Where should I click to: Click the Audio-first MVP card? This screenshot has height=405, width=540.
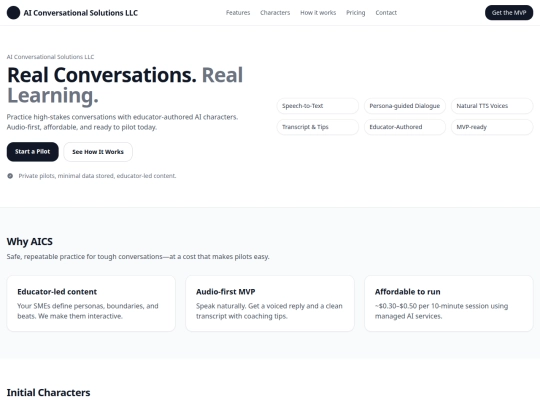(x=270, y=303)
